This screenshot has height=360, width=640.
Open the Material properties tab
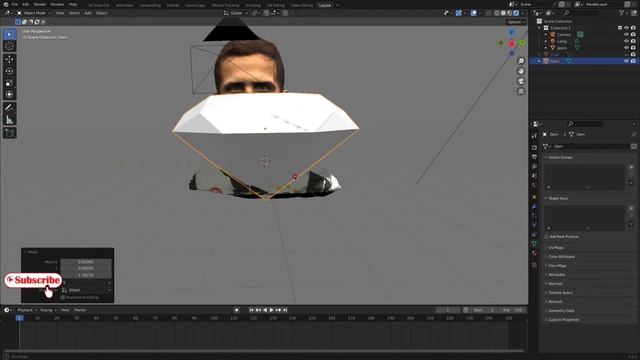[534, 253]
